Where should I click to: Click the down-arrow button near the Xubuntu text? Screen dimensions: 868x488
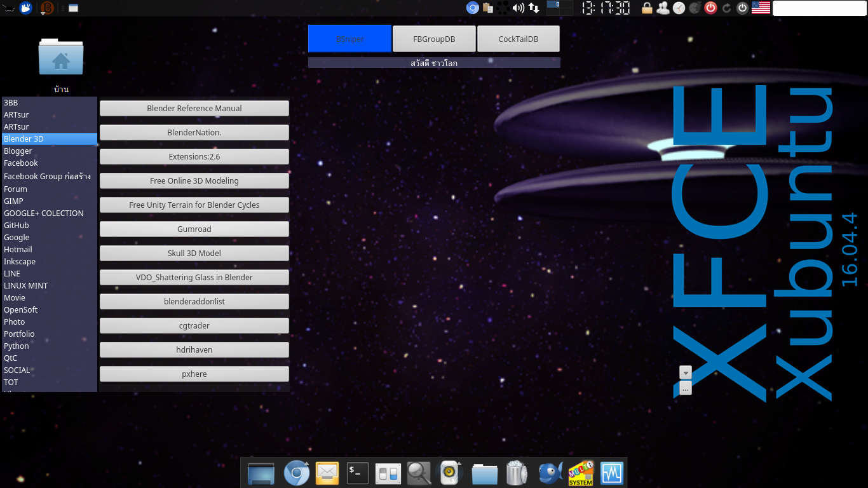686,373
